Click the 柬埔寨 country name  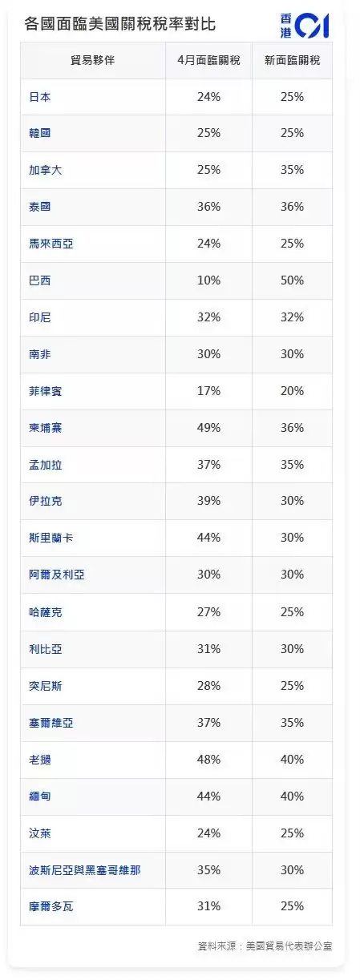click(x=45, y=428)
